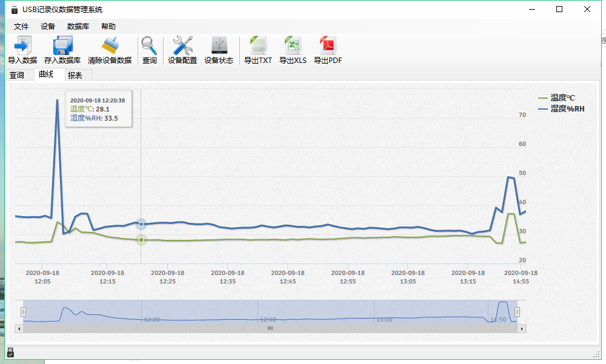Click the scrollbar left arrow under chart
606x364 pixels.
(x=19, y=328)
